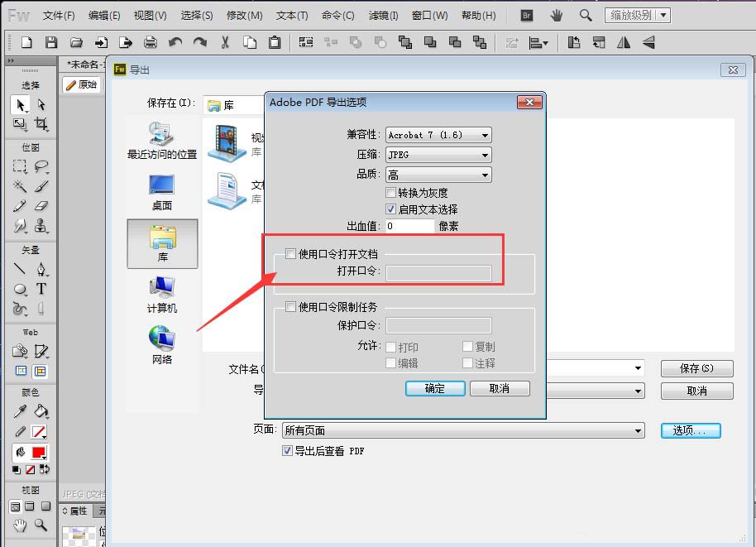756x547 pixels.
Task: Choose the Rubber Stamp tool
Action: click(41, 225)
